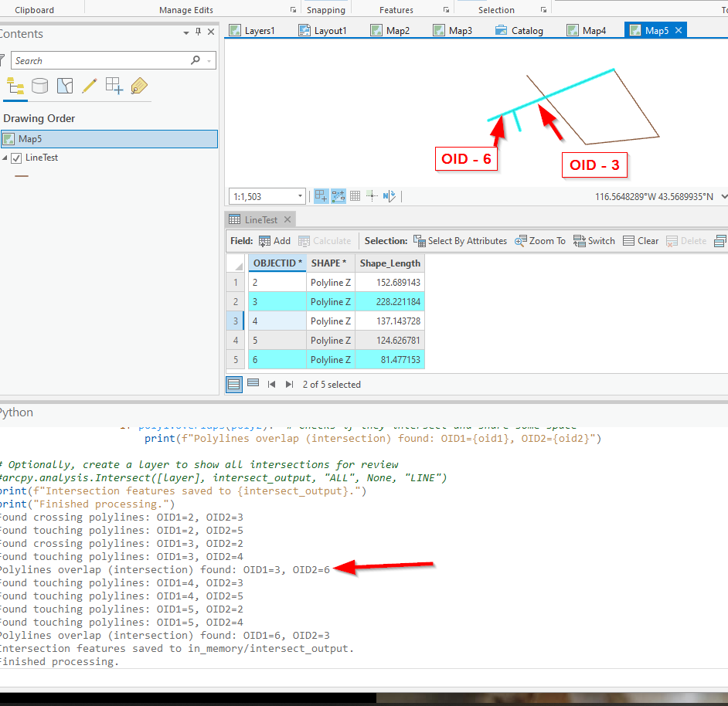Screen dimensions: 728x706
Task: Toggle grid icon in map status bar
Action: click(355, 196)
